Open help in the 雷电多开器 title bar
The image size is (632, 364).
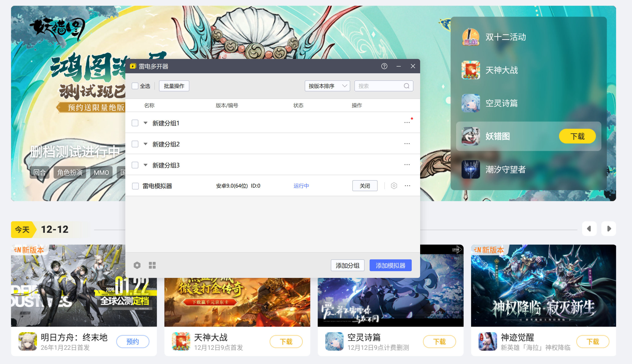click(384, 66)
